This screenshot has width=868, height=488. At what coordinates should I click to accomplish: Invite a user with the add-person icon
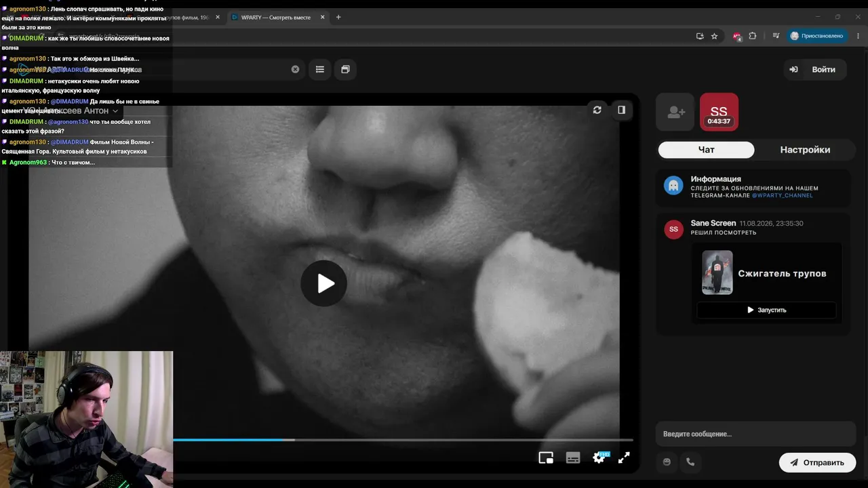pos(675,112)
